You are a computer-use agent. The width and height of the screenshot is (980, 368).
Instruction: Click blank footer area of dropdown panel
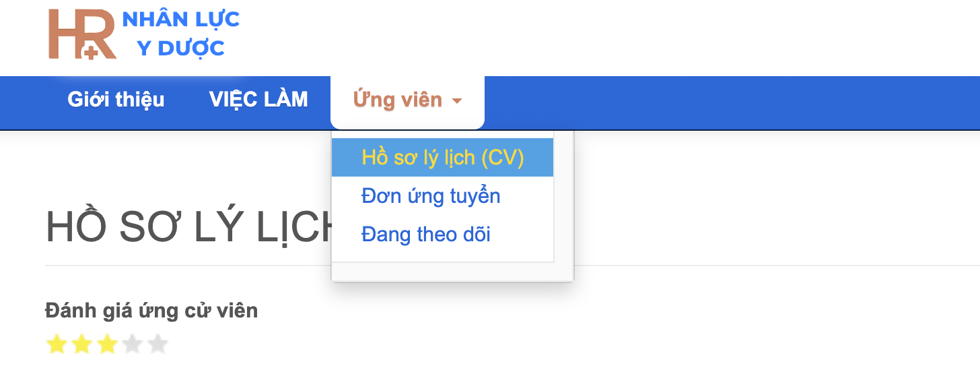(x=451, y=272)
